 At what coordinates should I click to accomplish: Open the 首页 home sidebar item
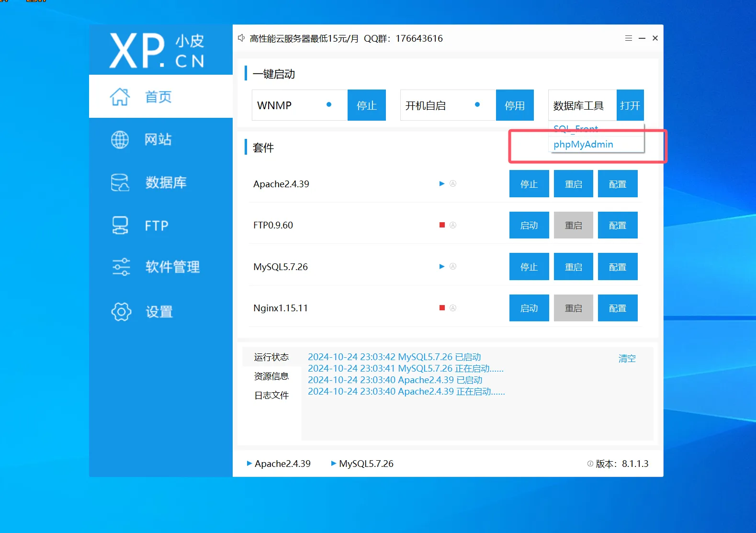click(x=161, y=96)
